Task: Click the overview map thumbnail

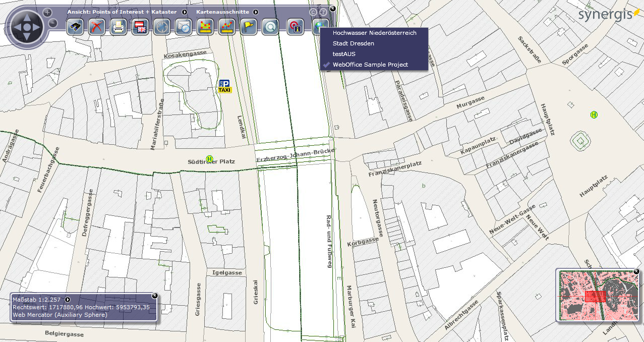Action: click(x=598, y=295)
